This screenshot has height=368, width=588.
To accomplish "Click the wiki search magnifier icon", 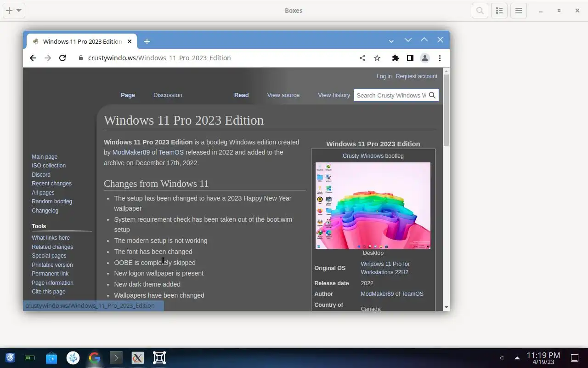I will [432, 95].
